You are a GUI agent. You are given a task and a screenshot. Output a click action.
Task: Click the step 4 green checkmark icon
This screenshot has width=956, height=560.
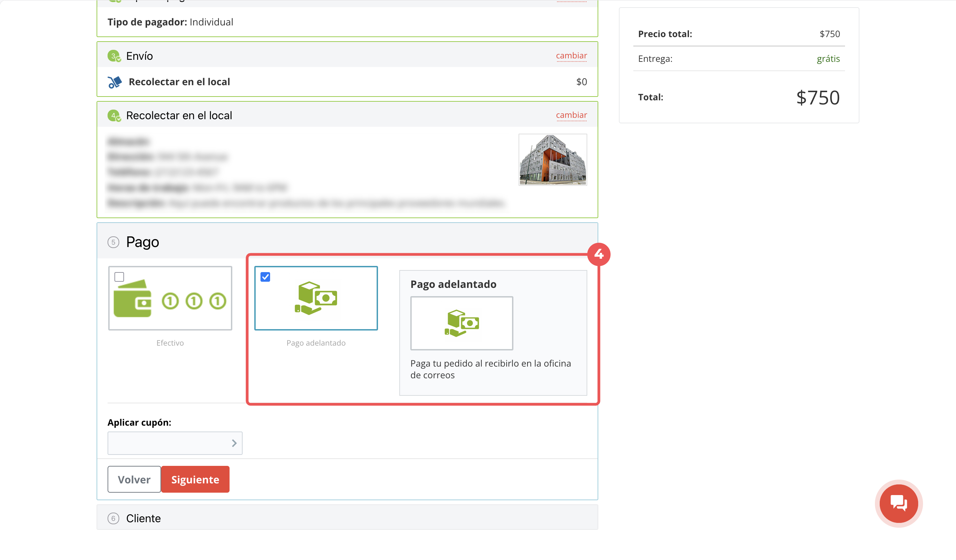[x=114, y=115]
